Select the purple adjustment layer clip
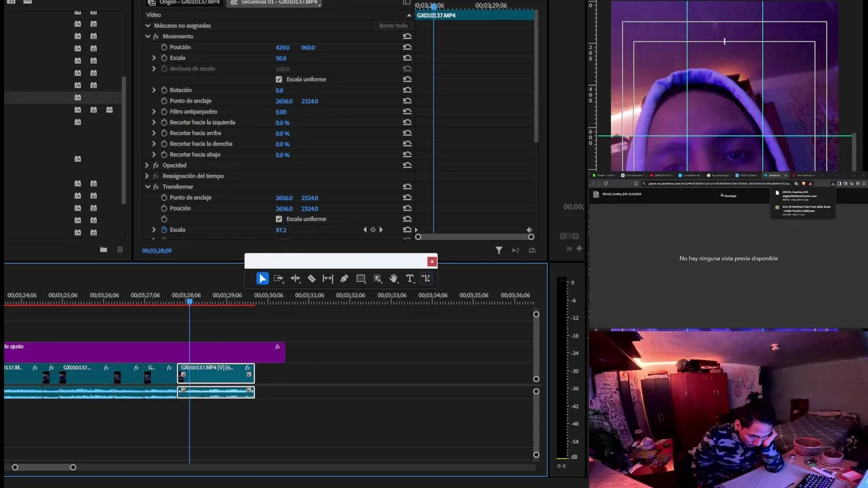The height and width of the screenshot is (488, 868). [144, 352]
